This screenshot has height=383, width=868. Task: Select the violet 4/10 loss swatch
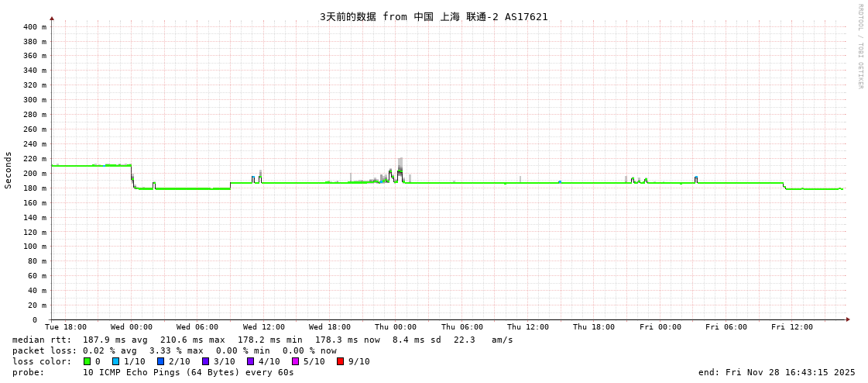tap(250, 361)
